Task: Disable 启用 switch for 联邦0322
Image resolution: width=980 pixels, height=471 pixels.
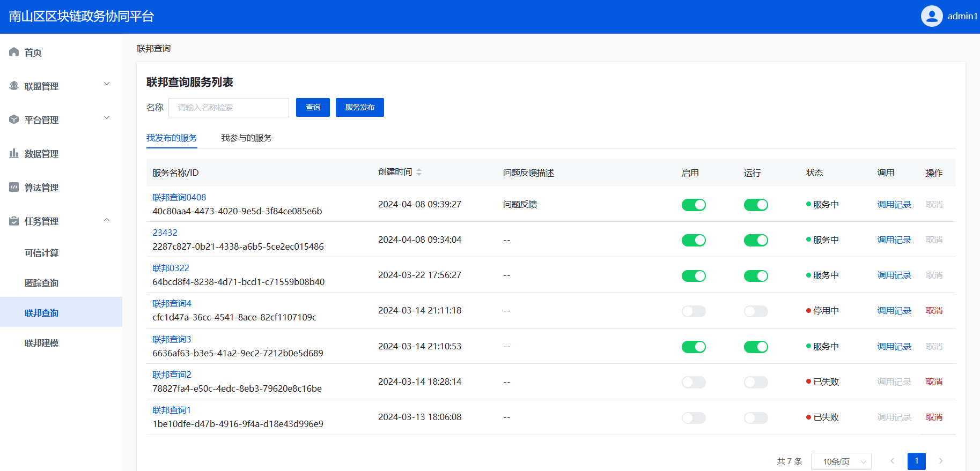Action: (x=694, y=275)
